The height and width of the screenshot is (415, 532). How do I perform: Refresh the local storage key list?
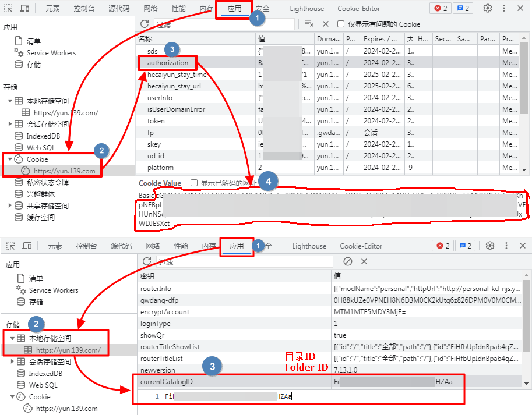pyautogui.click(x=147, y=261)
